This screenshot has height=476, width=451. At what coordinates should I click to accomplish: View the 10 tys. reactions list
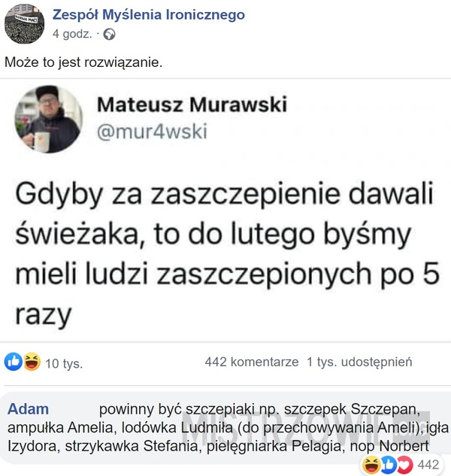click(x=64, y=363)
